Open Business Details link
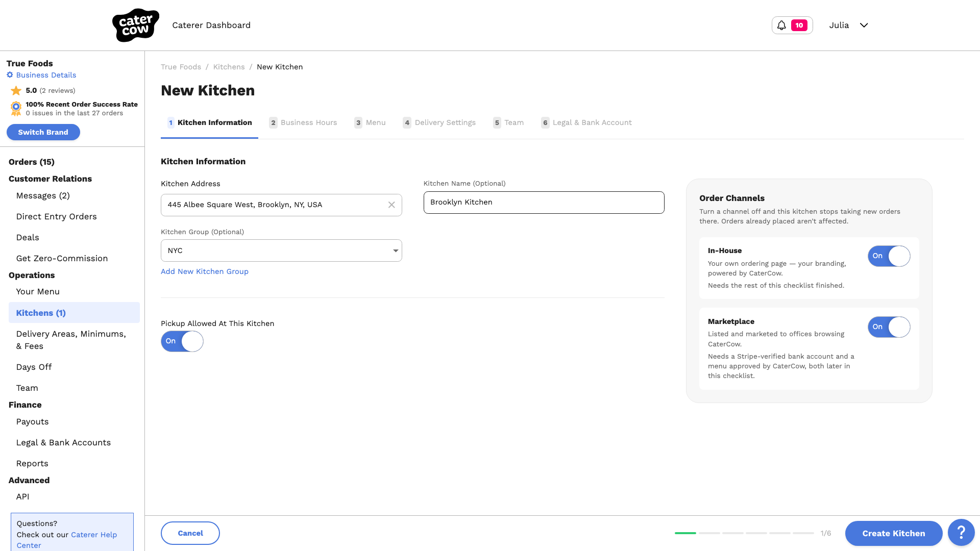The width and height of the screenshot is (980, 551). pos(46,75)
